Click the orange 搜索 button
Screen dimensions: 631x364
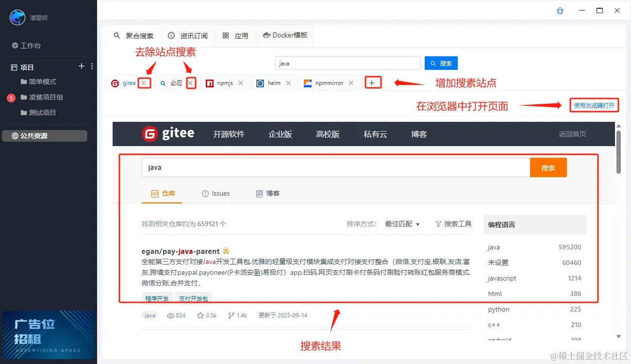pyautogui.click(x=548, y=167)
